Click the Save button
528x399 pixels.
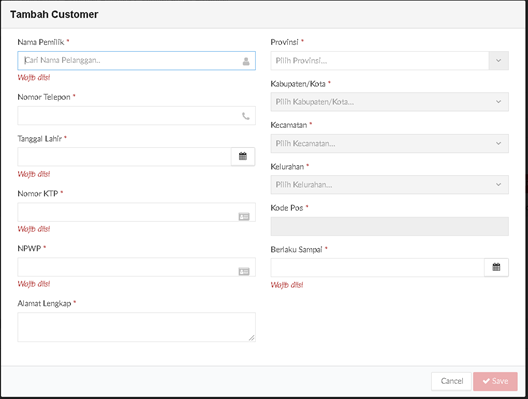495,381
